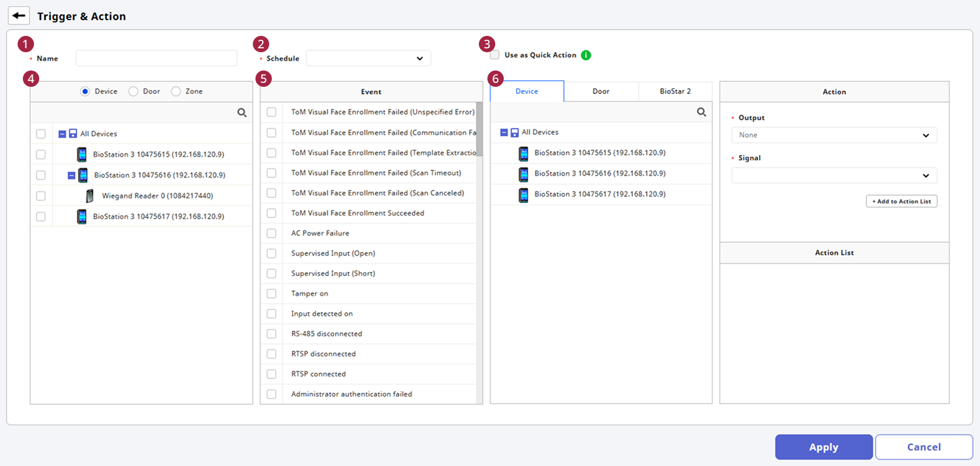Viewport: 980px width, 466px height.
Task: Open the Schedule dropdown
Action: pos(368,59)
